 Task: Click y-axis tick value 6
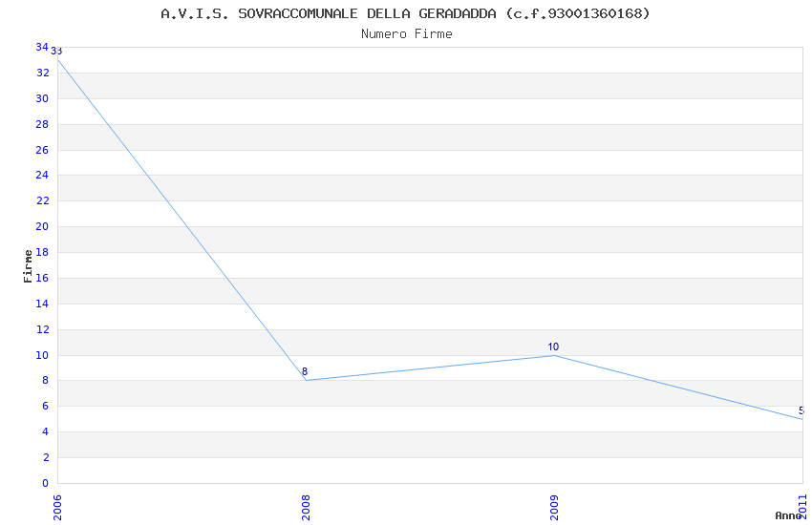46,406
